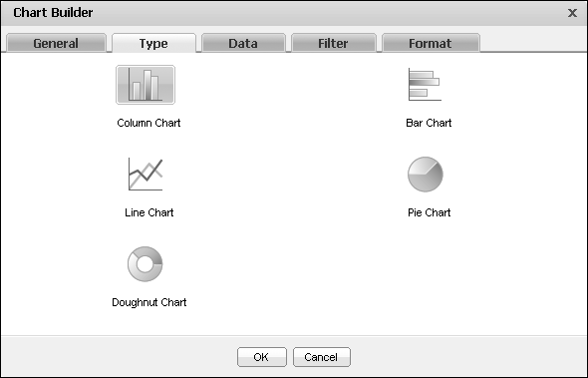Viewport: 588px width, 378px height.
Task: Click the Cancel button
Action: pyautogui.click(x=322, y=357)
